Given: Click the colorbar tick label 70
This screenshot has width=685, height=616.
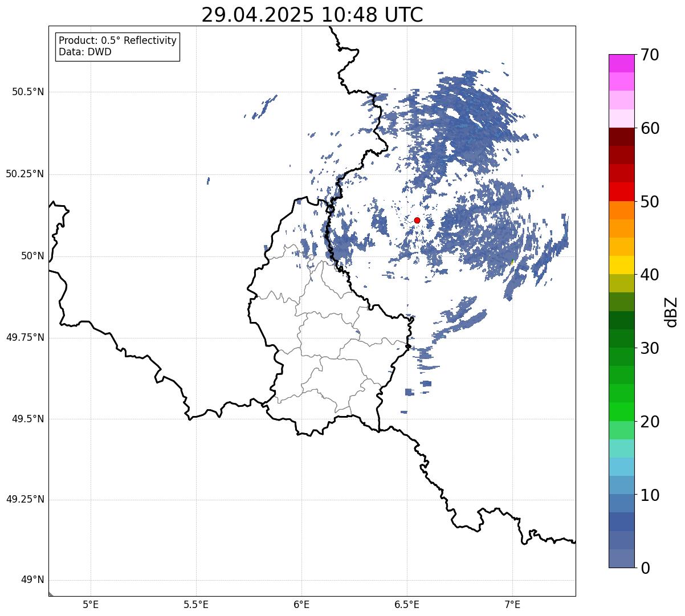Looking at the screenshot, I should [650, 55].
